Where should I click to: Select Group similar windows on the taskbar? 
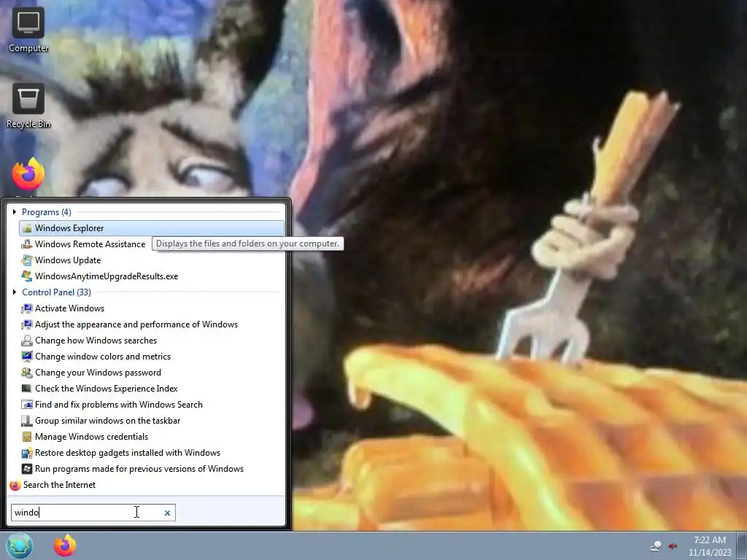(108, 421)
